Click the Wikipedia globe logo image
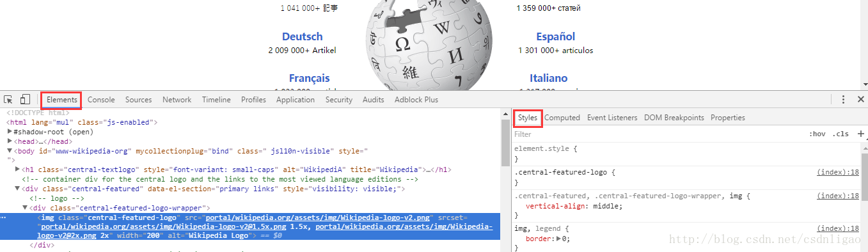Image resolution: width=868 pixels, height=252 pixels. [x=429, y=45]
